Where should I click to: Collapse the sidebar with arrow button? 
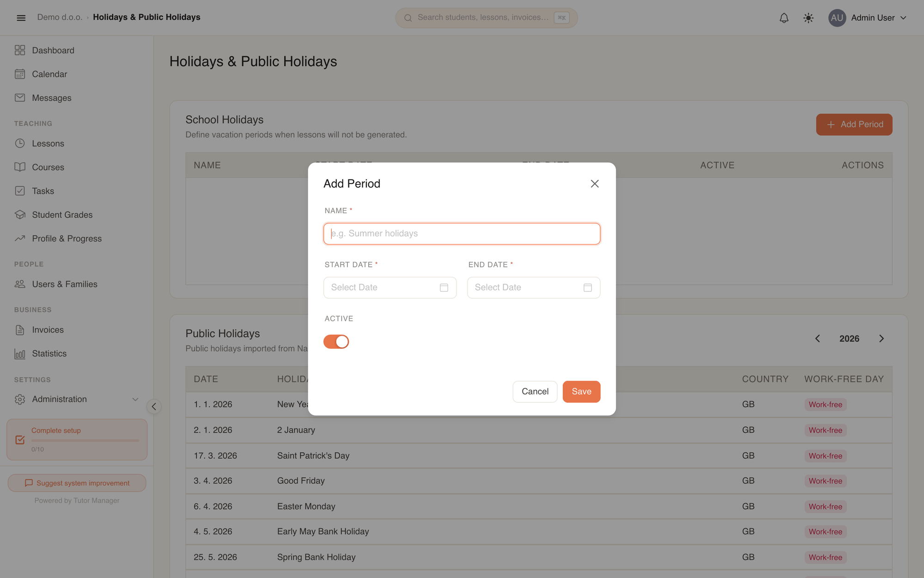point(154,406)
